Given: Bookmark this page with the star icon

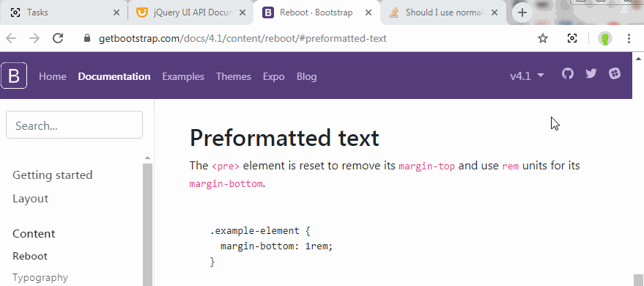Looking at the screenshot, I should (543, 39).
